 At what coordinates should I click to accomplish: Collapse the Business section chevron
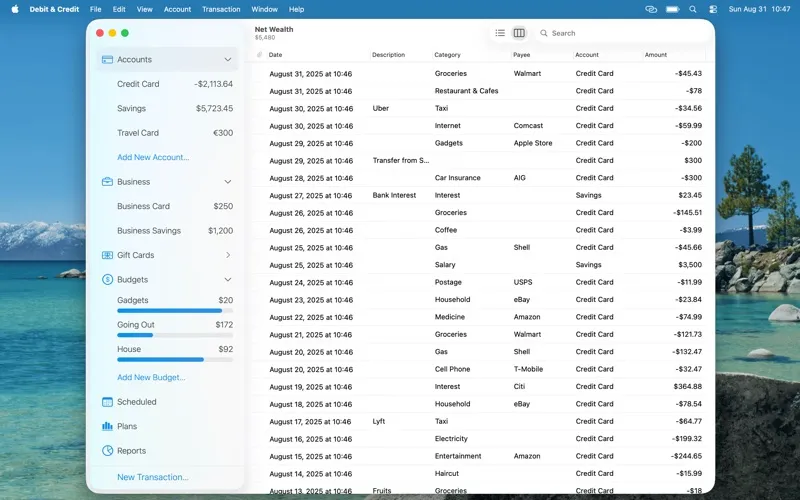click(x=228, y=182)
